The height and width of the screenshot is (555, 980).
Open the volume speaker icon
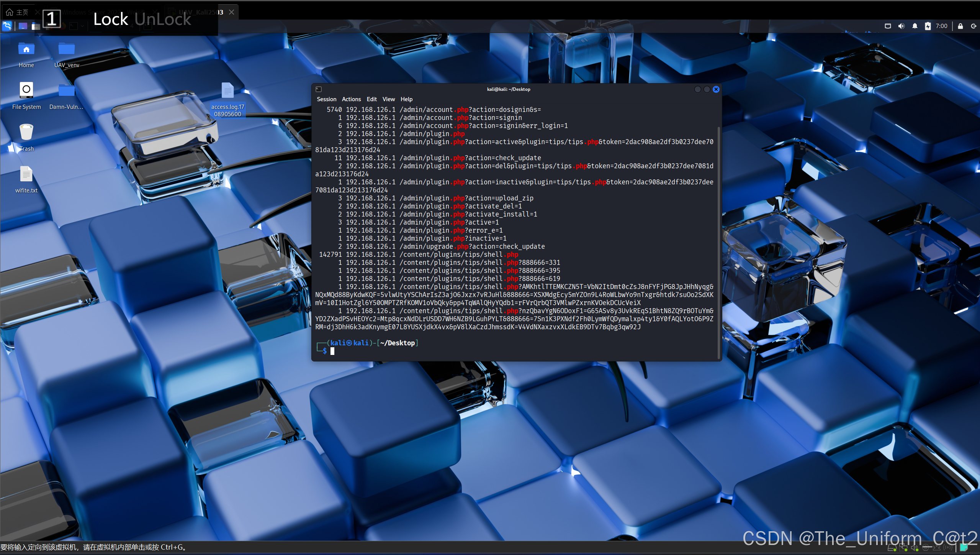pos(901,26)
